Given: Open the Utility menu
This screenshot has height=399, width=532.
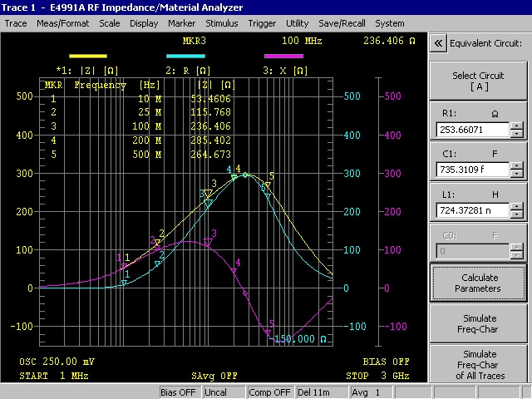Looking at the screenshot, I should point(298,23).
